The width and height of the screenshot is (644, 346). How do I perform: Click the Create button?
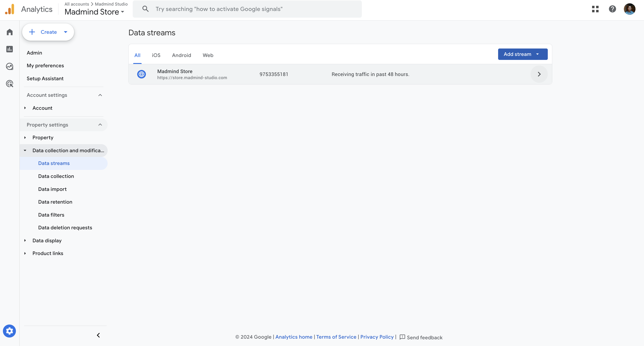click(x=48, y=32)
